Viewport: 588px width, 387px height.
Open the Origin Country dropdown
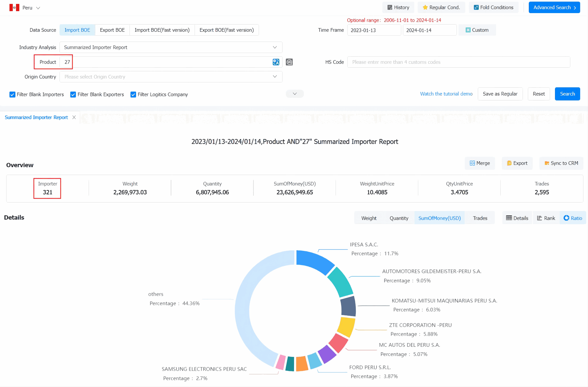pyautogui.click(x=171, y=77)
